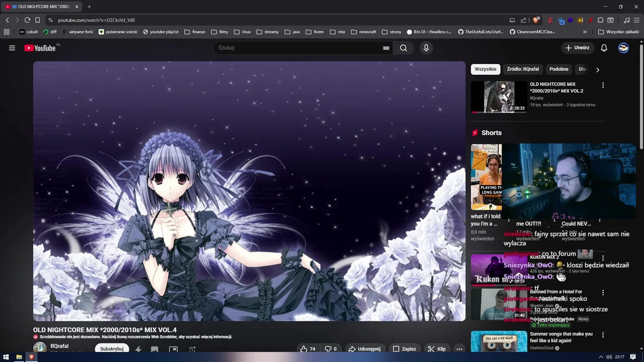The height and width of the screenshot is (362, 644).
Task: Open the RQrafal channel name link
Action: (59, 346)
